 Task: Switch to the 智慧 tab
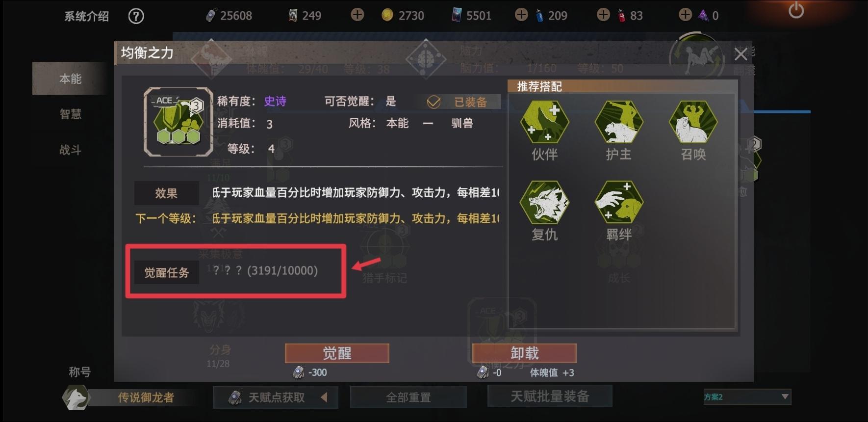(x=71, y=114)
